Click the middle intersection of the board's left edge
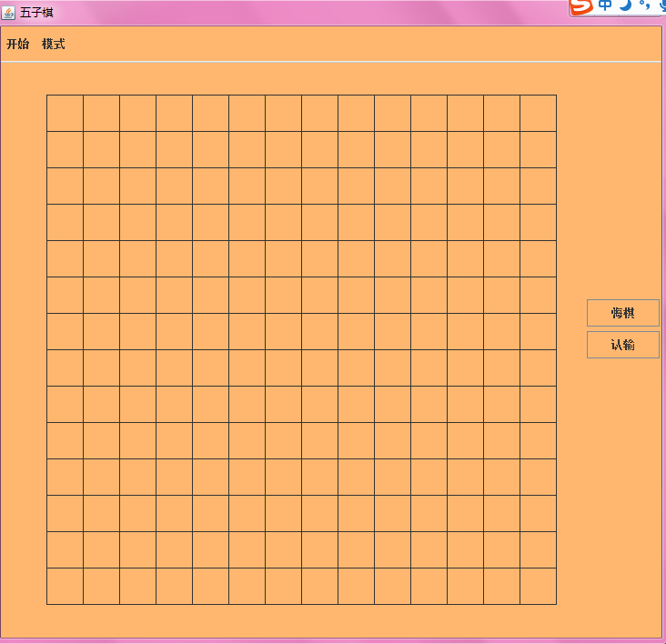 (46, 349)
